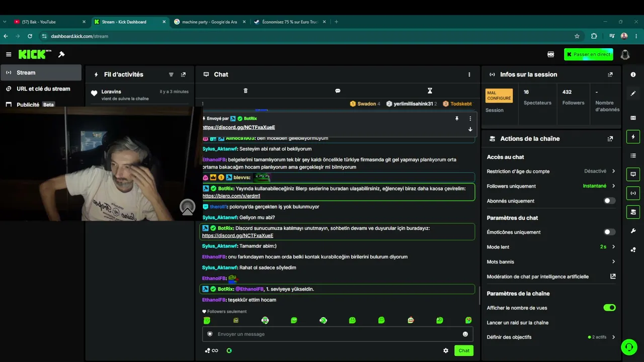Click the top bar icon left of Passer en direct
644x362 pixels.
[x=551, y=54]
